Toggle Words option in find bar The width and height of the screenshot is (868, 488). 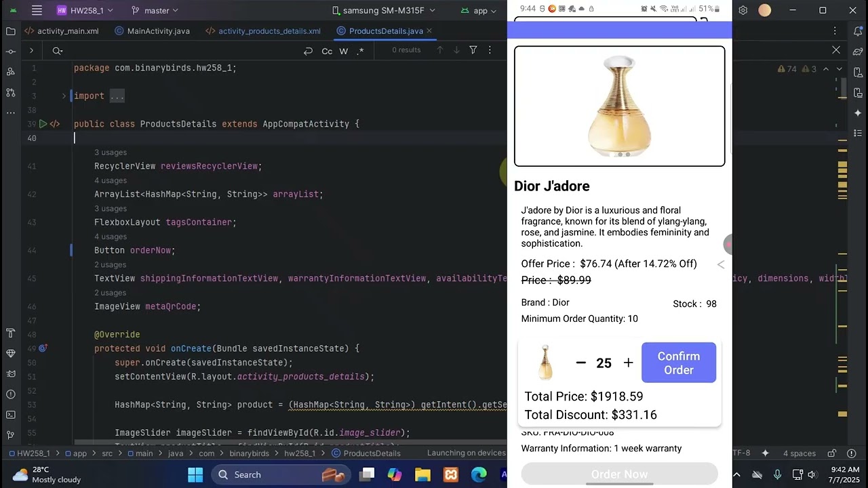click(x=344, y=51)
